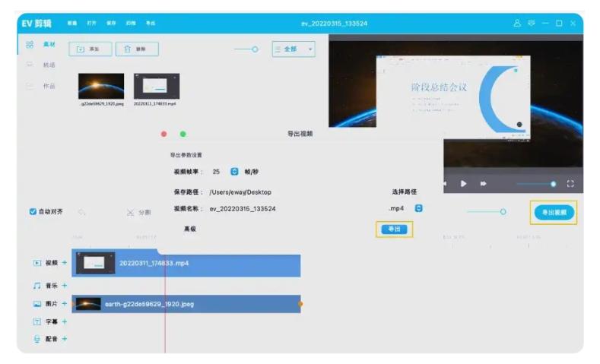Add audio with 音乐 track plus icon

[65, 286]
